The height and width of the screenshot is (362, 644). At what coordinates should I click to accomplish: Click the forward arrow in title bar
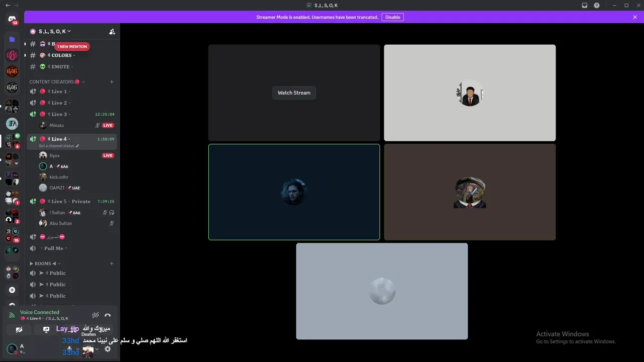[17, 5]
